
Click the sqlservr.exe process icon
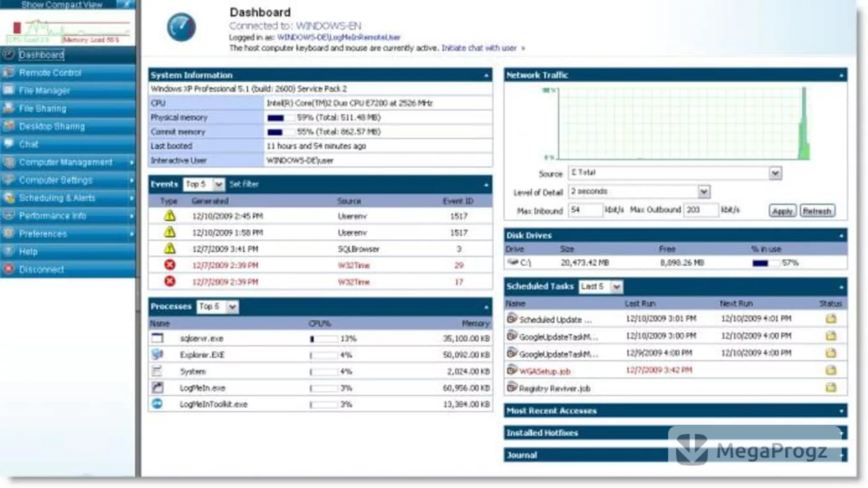pos(157,338)
